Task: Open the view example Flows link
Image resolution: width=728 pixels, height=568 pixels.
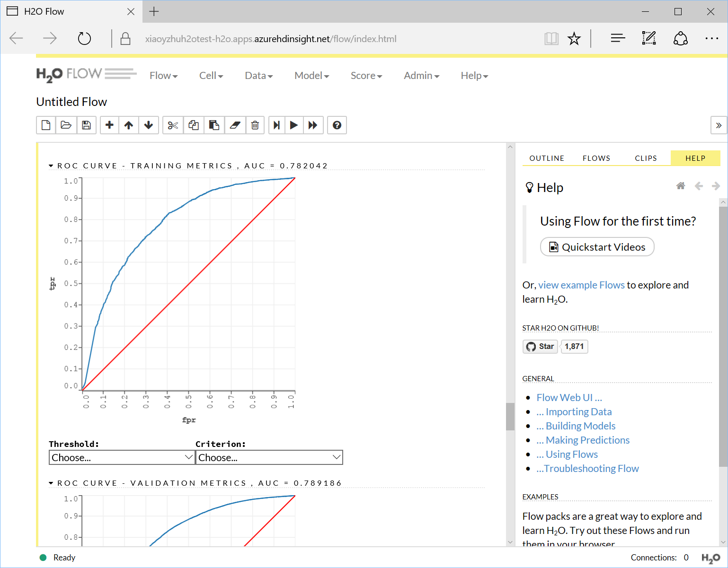Action: [581, 285]
